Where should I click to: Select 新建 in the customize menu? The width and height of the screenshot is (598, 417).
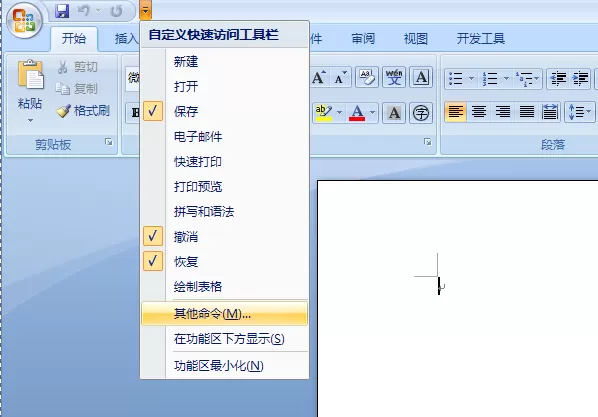point(224,61)
